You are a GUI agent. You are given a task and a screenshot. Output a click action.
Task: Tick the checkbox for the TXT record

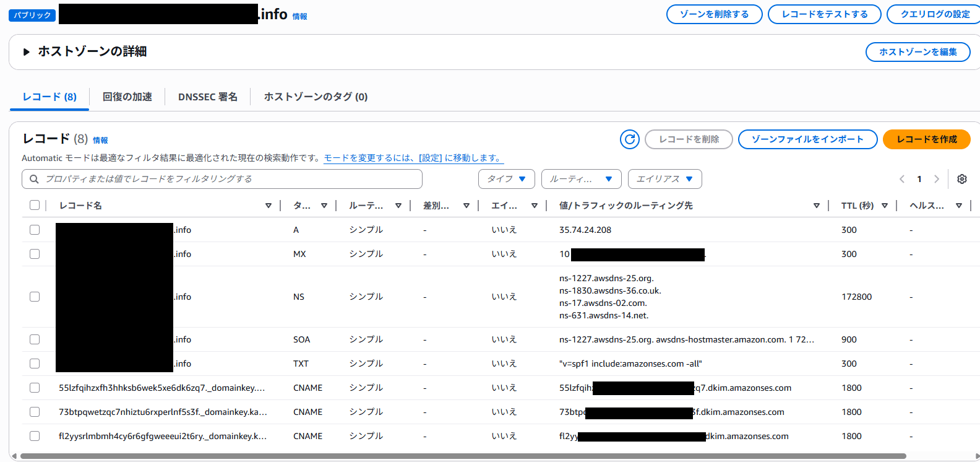coord(35,364)
